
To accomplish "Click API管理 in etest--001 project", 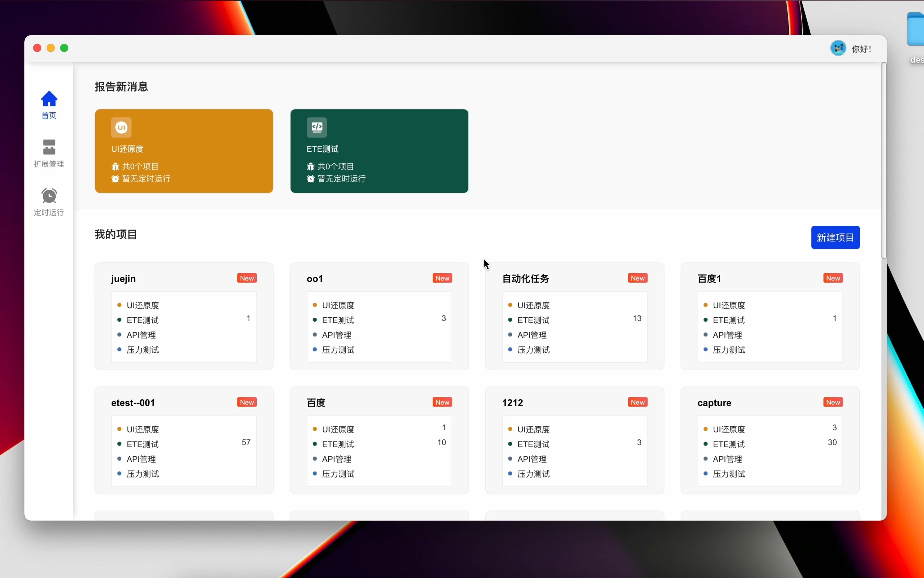I will point(141,459).
